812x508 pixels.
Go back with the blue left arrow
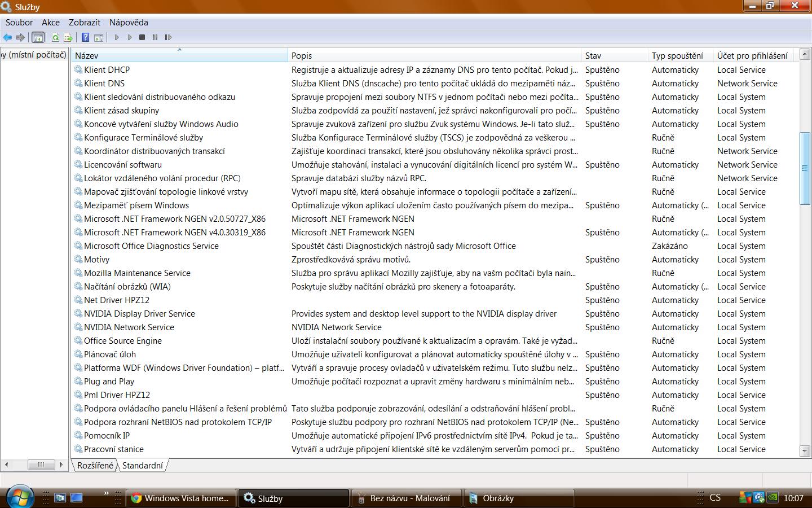click(7, 37)
